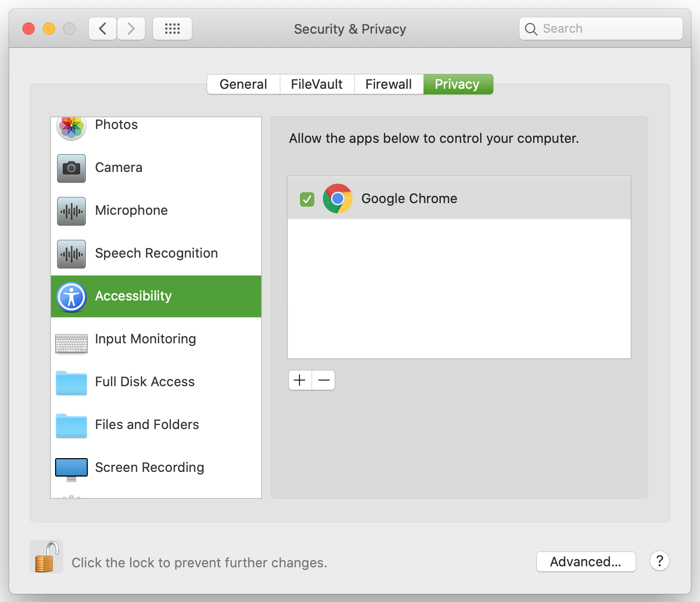The width and height of the screenshot is (700, 602).
Task: Select the Speech Recognition label
Action: (157, 254)
